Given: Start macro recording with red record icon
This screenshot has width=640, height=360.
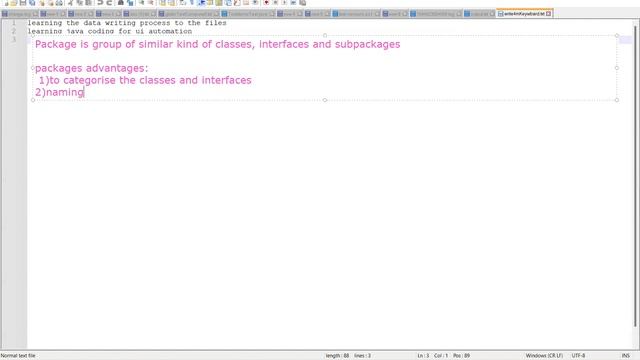Looking at the screenshot, I should pyautogui.click(x=266, y=2).
